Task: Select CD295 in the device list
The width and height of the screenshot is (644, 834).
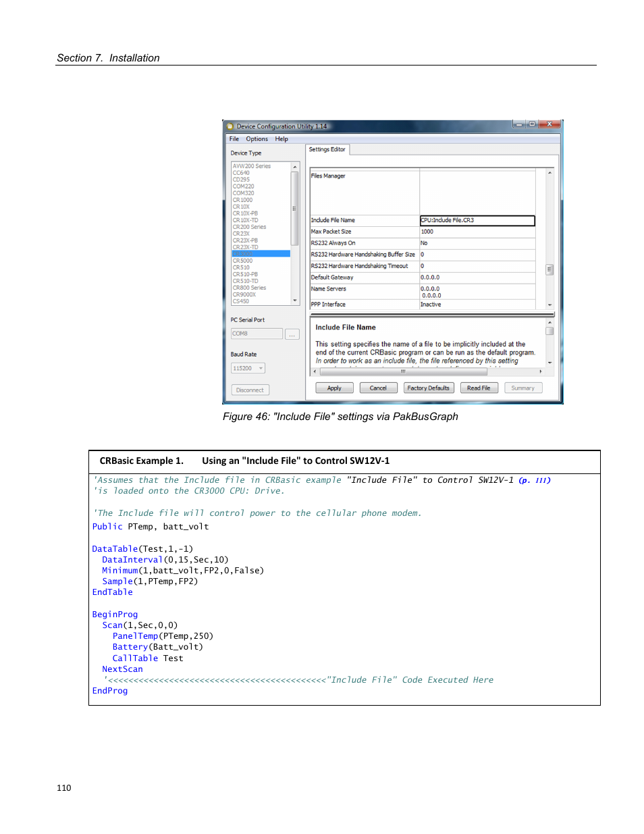Action: pos(241,180)
